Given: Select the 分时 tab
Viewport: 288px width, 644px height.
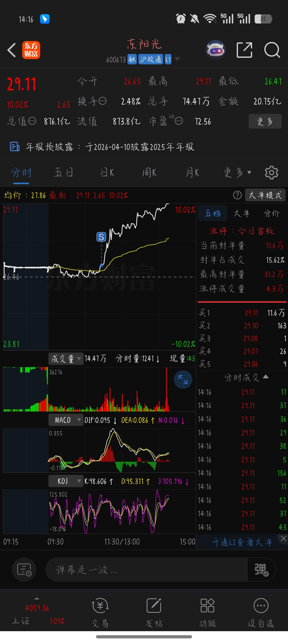Looking at the screenshot, I should 21,173.
